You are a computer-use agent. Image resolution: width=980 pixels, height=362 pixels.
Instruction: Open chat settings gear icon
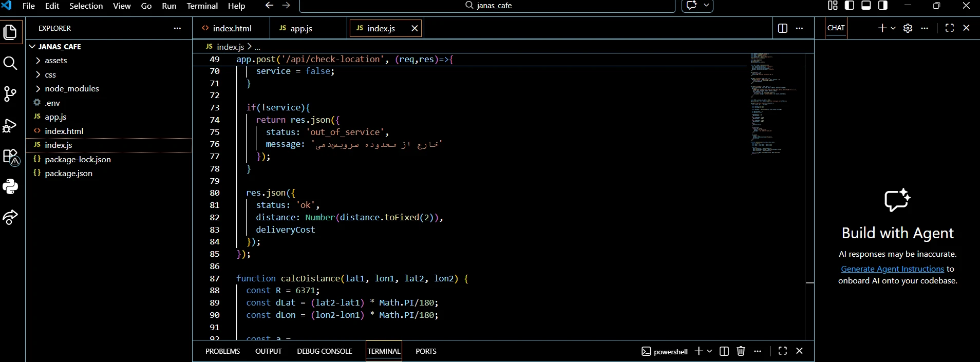coord(908,28)
